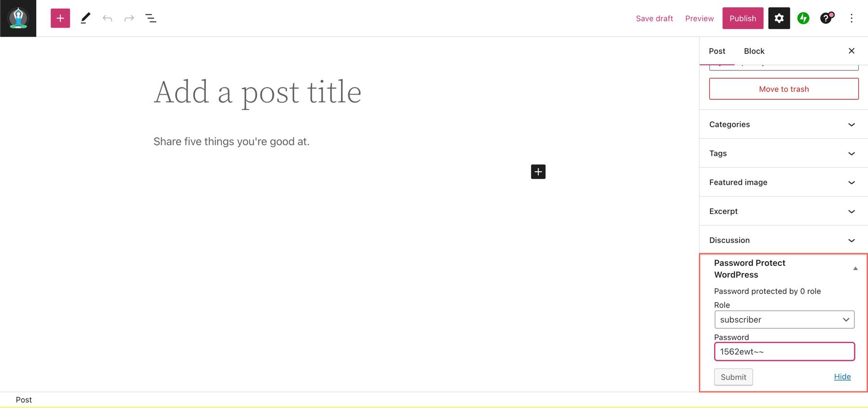Switch to the Block tab
This screenshot has height=408, width=868.
[x=754, y=51]
